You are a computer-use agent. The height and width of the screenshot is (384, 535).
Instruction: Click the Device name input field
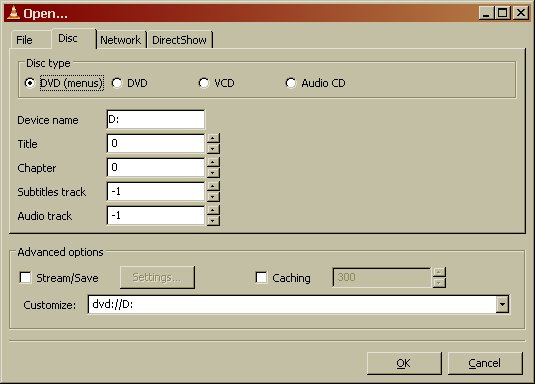pos(156,119)
